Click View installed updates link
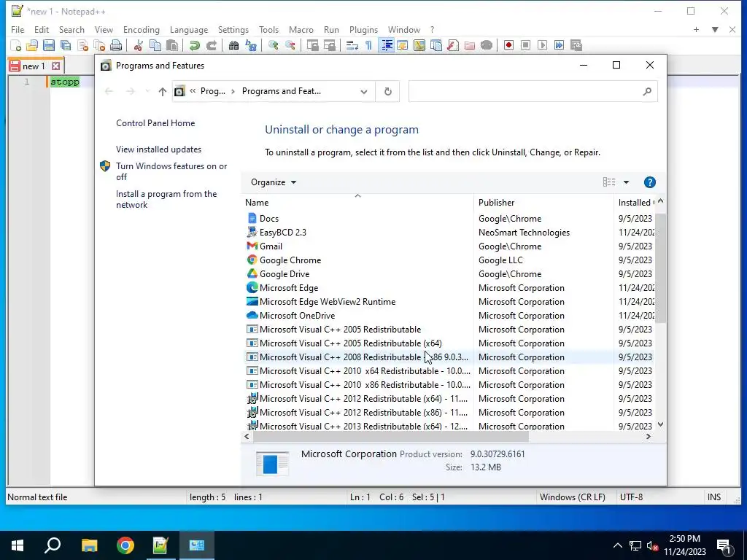 tap(158, 149)
